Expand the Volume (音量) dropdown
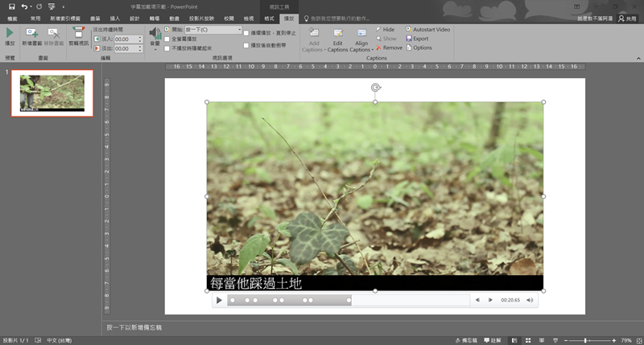 (155, 48)
